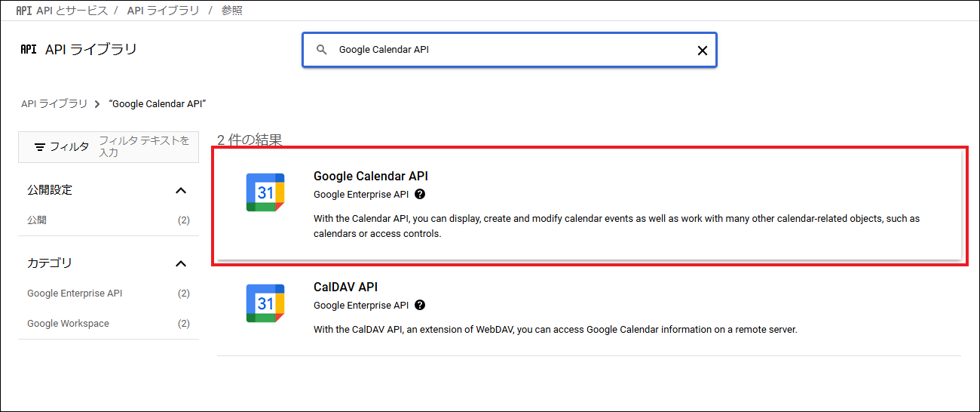Click the フィルタ テキストを入力 filter field

(x=144, y=146)
